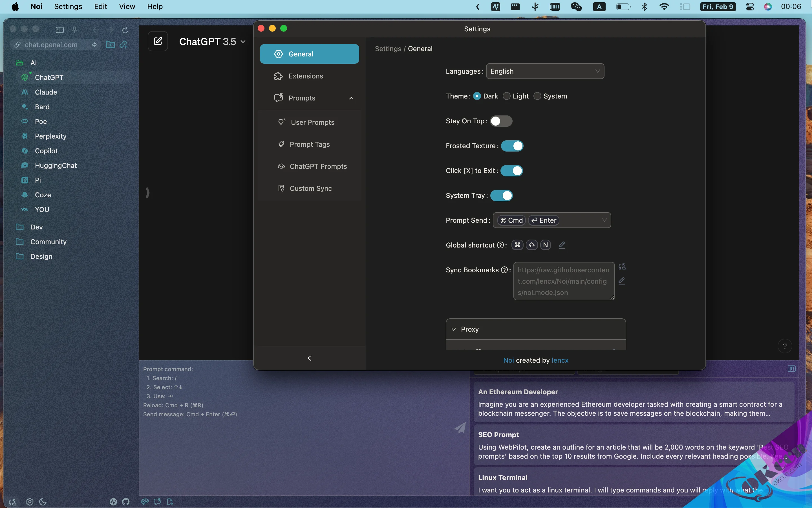Open the View menu in menu bar
Image resolution: width=812 pixels, height=508 pixels.
pos(127,7)
